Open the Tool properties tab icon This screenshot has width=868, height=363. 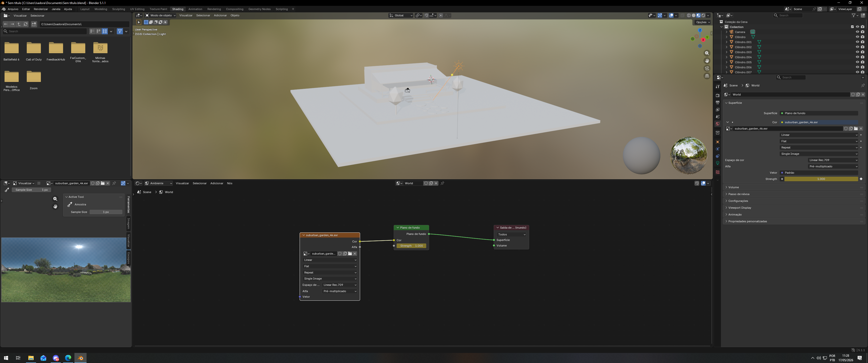coord(717,86)
